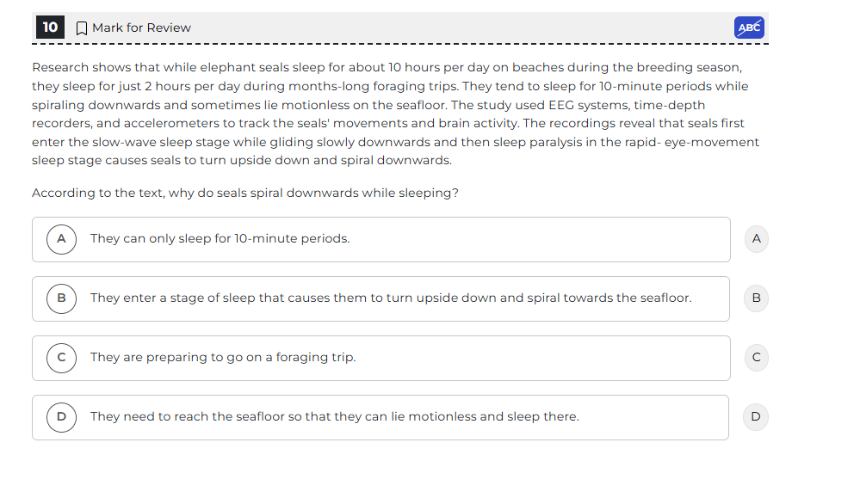860x504 pixels.
Task: Eliminate option B using the side B circle
Action: click(757, 298)
